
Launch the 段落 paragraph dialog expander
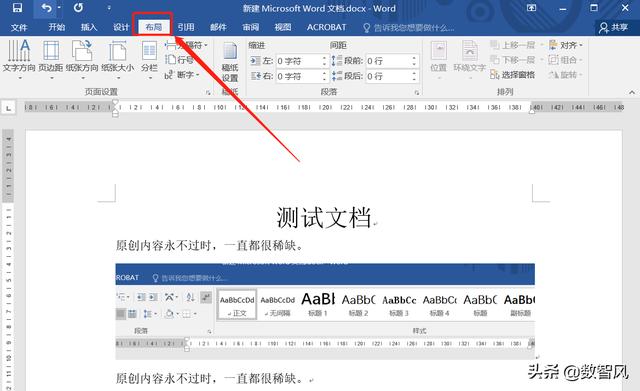[417, 93]
